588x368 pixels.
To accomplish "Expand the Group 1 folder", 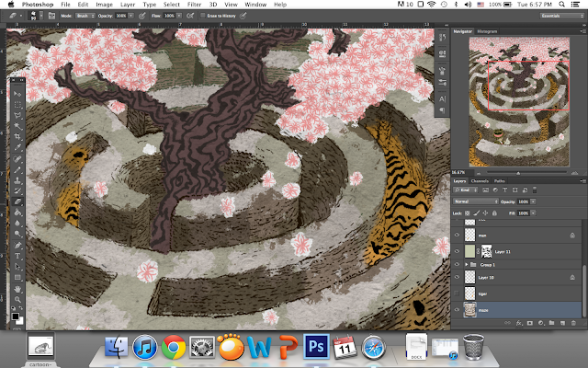I will pos(467,264).
